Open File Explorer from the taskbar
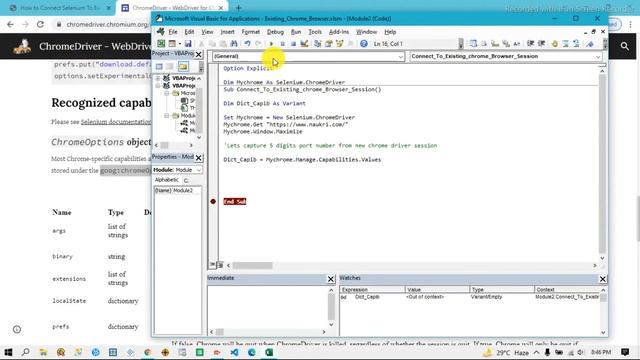The image size is (640, 360). click(x=43, y=352)
